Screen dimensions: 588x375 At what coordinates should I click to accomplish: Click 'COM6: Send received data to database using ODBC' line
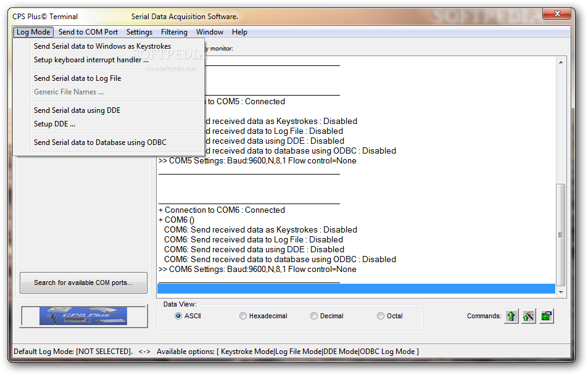[280, 259]
